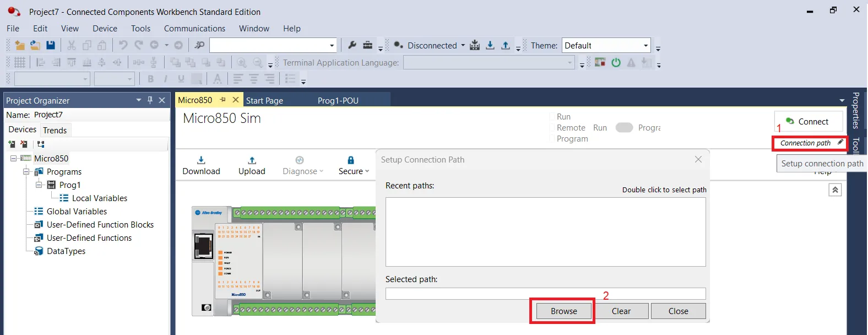Close the Setup Connection Path dialog with X
The width and height of the screenshot is (868, 335).
tap(698, 159)
